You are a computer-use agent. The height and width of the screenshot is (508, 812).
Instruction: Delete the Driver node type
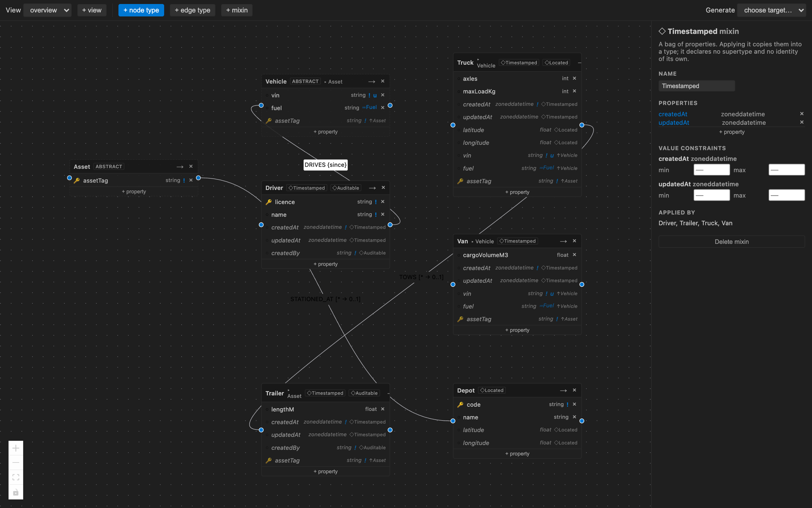tap(383, 188)
